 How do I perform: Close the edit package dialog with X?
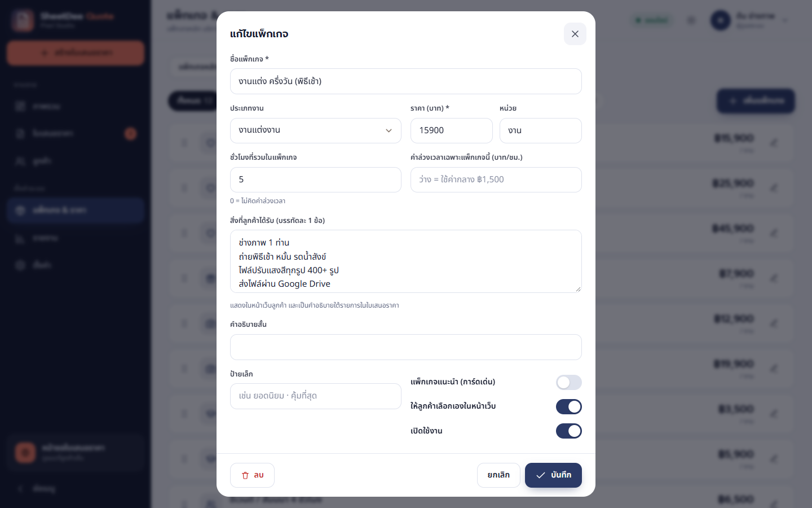tap(575, 34)
